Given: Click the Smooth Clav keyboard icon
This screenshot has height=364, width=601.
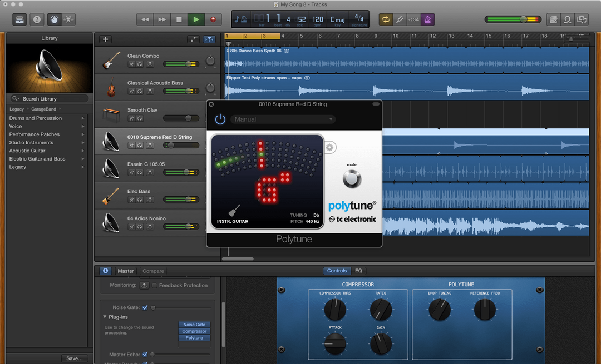Looking at the screenshot, I should click(111, 115).
